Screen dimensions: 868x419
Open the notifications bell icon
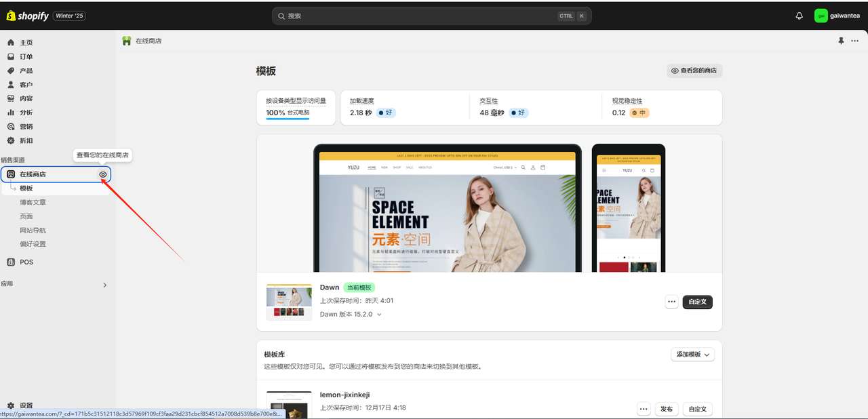(x=800, y=16)
